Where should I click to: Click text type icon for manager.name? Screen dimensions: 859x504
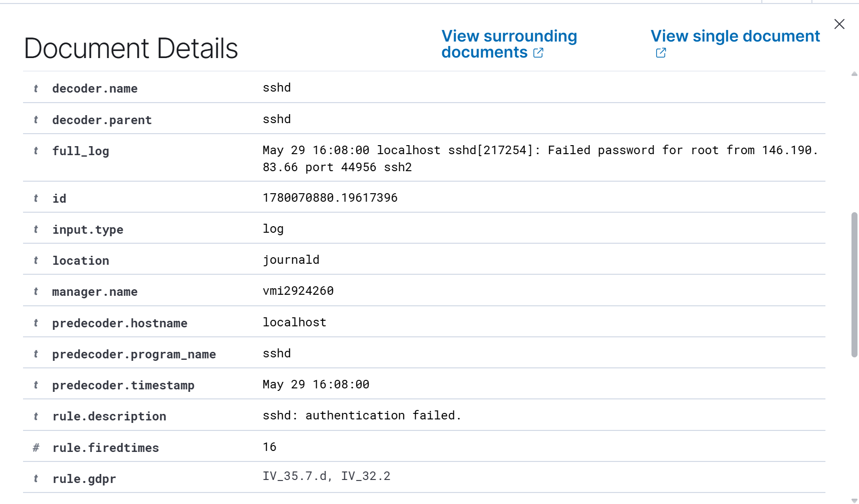pyautogui.click(x=36, y=291)
